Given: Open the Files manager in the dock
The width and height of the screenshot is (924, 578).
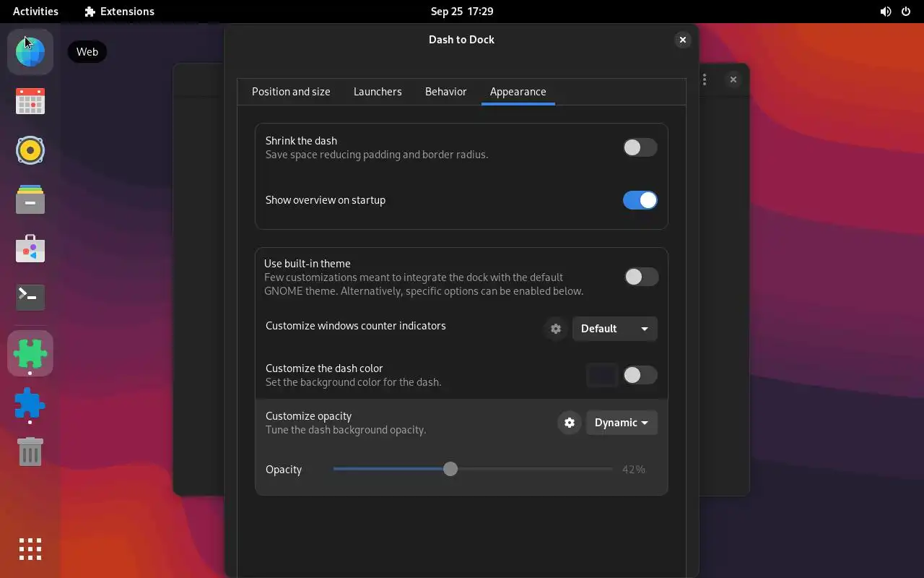Looking at the screenshot, I should 30,199.
